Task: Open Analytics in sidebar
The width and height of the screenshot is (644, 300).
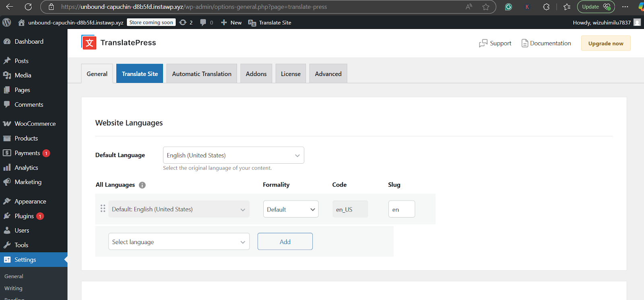Action: [26, 168]
